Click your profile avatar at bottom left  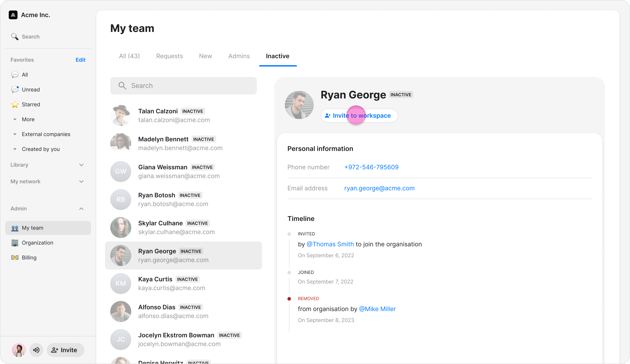(19, 350)
